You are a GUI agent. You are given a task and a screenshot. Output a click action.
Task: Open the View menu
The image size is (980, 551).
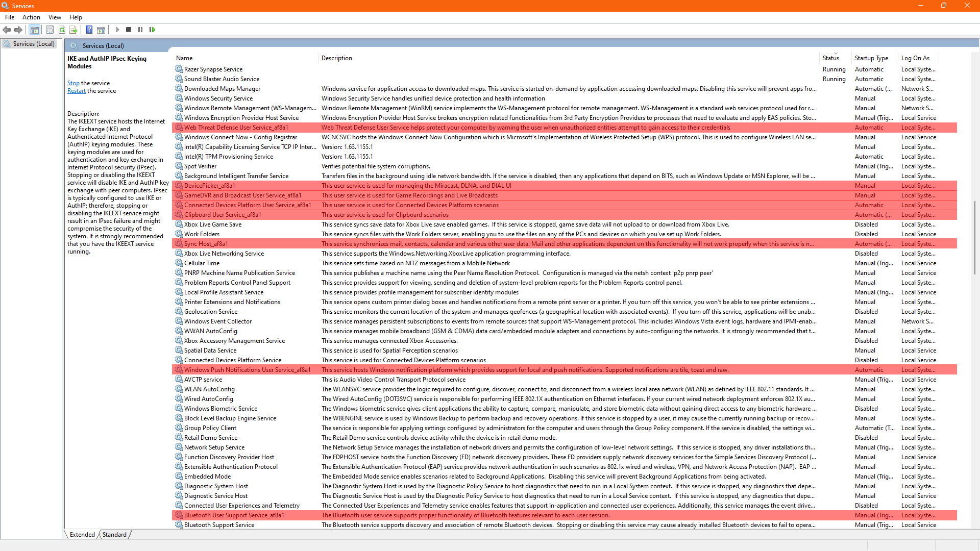[55, 17]
